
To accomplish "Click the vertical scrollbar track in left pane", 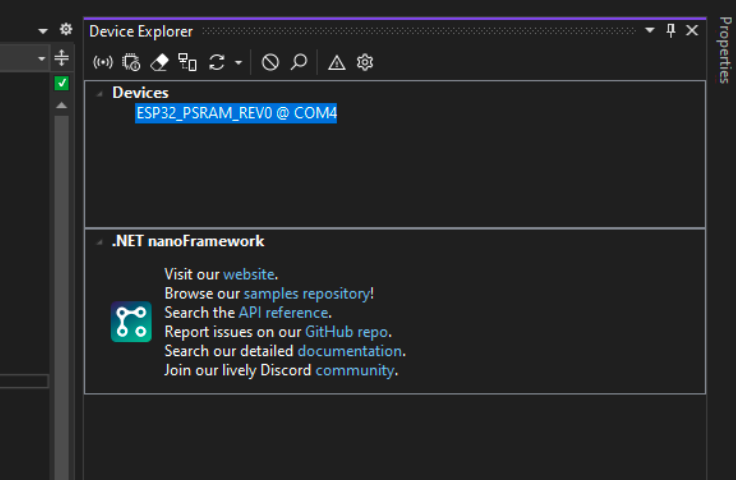I will click(x=61, y=298).
